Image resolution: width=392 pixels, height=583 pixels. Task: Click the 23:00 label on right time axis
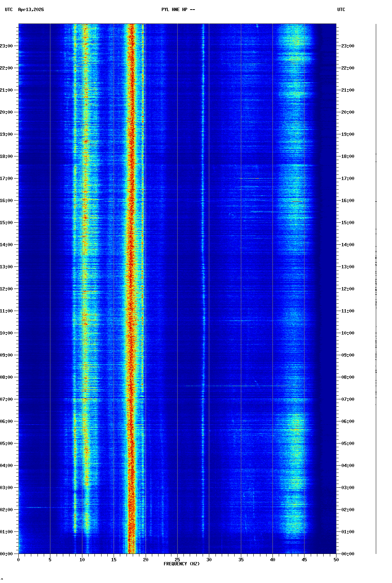[348, 46]
